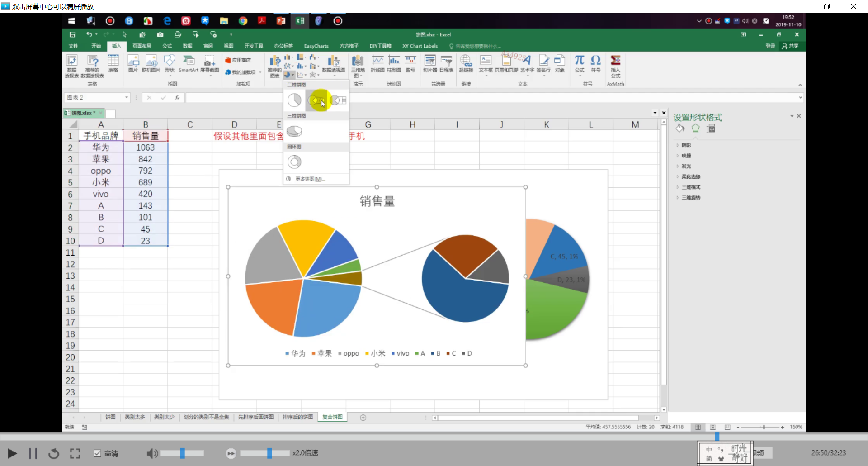This screenshot has height=466, width=868.
Task: Click the AxMath 插入公式 icon
Action: (x=615, y=66)
